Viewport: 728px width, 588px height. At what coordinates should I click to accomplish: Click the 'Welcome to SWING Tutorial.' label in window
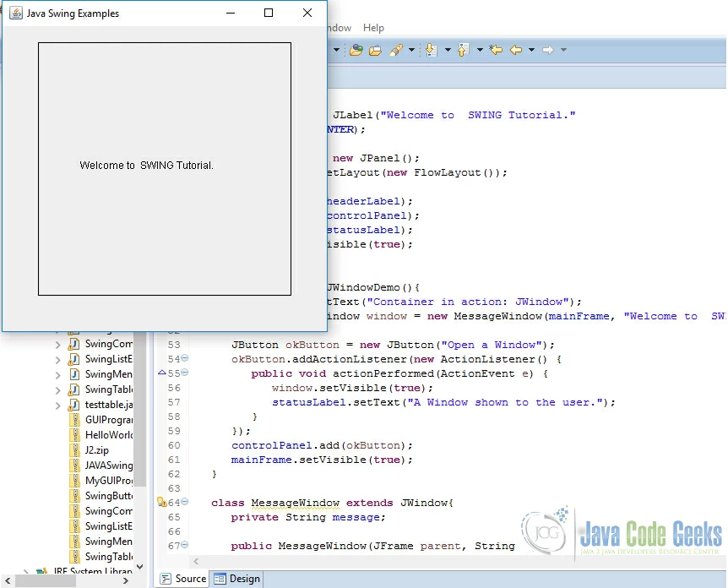146,166
